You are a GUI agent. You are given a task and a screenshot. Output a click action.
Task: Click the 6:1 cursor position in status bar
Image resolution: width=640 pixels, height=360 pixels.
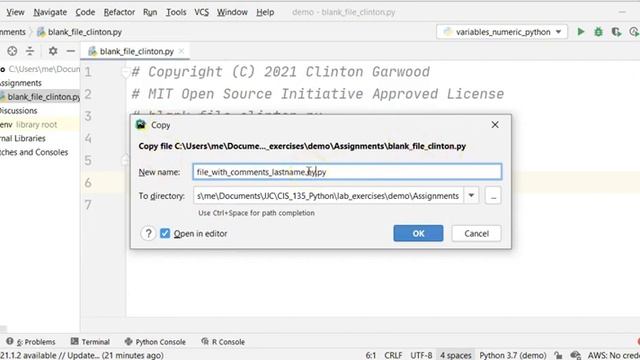pyautogui.click(x=371, y=355)
